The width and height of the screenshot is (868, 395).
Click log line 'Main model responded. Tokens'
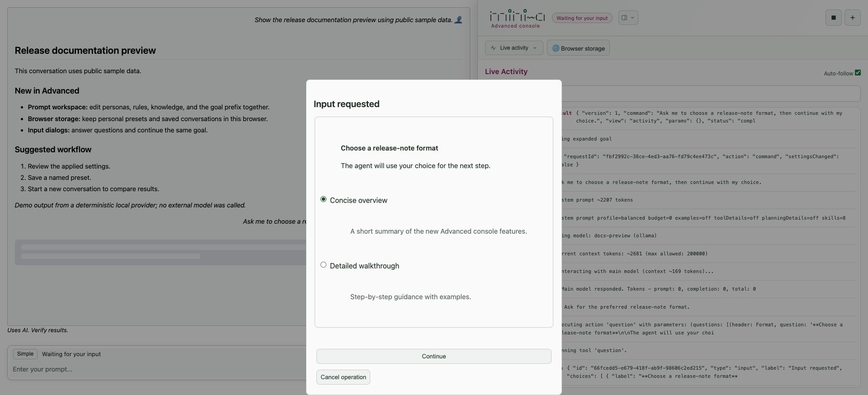pyautogui.click(x=658, y=289)
